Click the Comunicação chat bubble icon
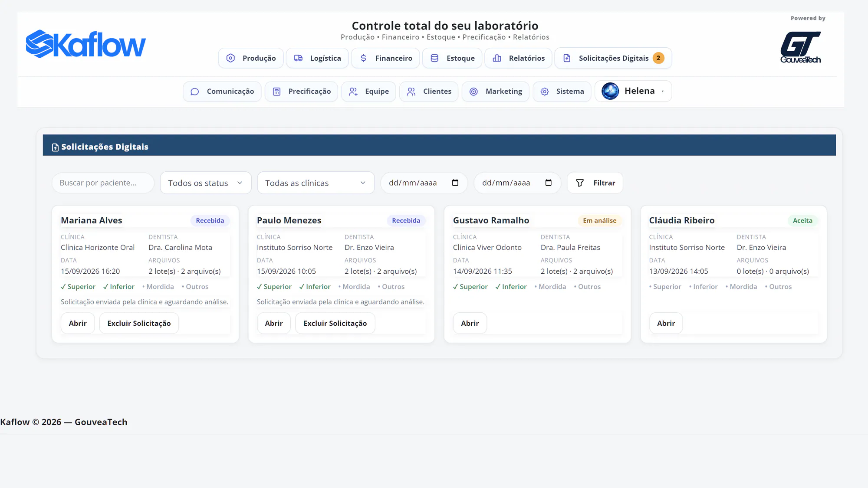 coord(195,92)
